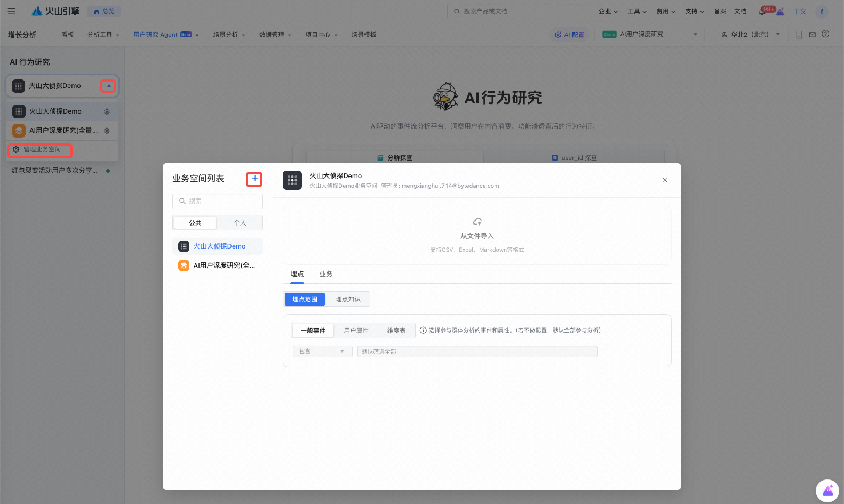This screenshot has width=844, height=504.
Task: Click the AI 配置 button
Action: 569,35
